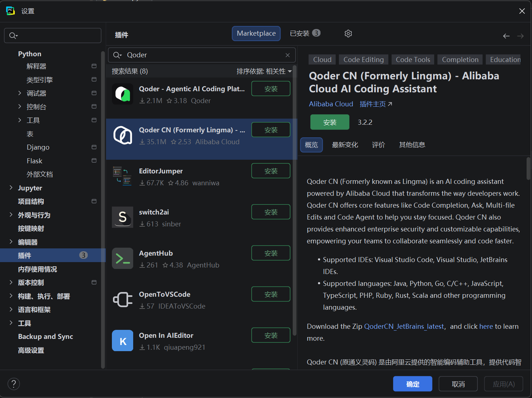Open the QoderCN_JetBrains_latest download link
The width and height of the screenshot is (532, 398).
click(x=404, y=327)
